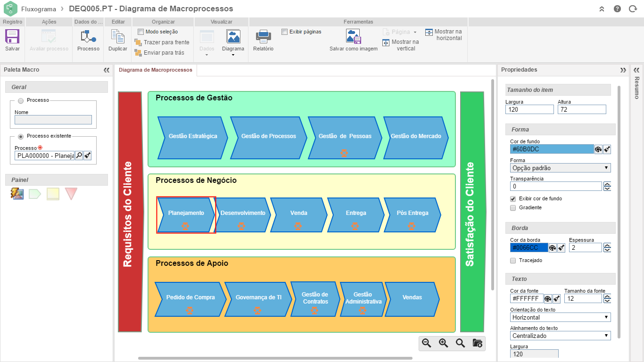
Task: Click Salvar como imagem icon
Action: click(x=353, y=37)
